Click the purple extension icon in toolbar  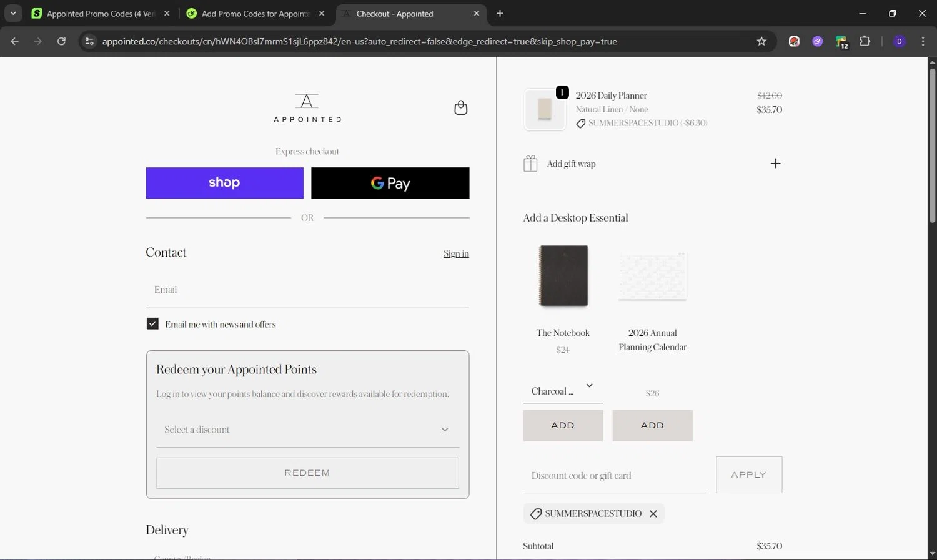pos(818,41)
